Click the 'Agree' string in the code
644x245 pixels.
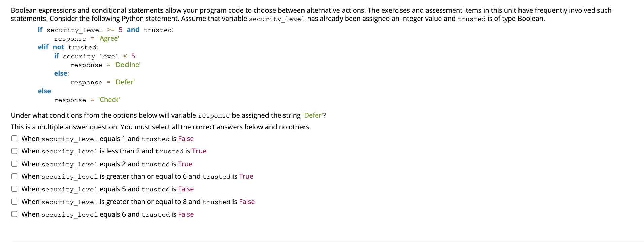109,38
